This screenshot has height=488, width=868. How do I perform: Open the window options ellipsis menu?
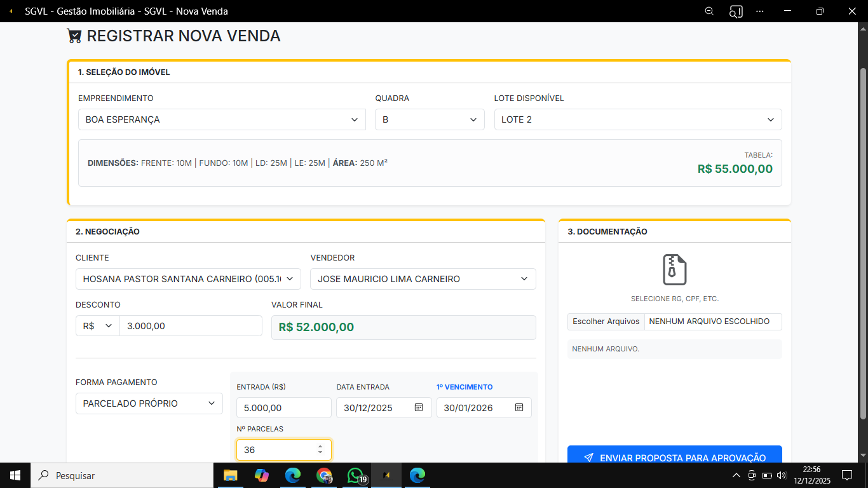(760, 11)
